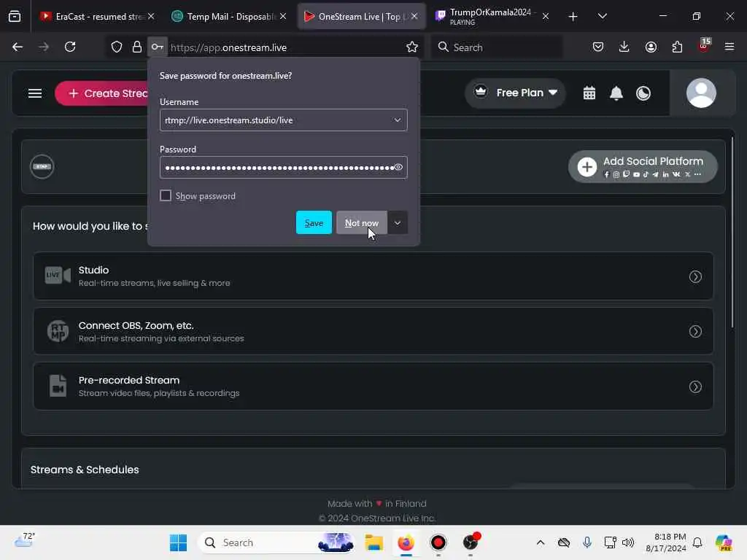The image size is (747, 560).
Task: Click the Not now button
Action: coord(362,223)
